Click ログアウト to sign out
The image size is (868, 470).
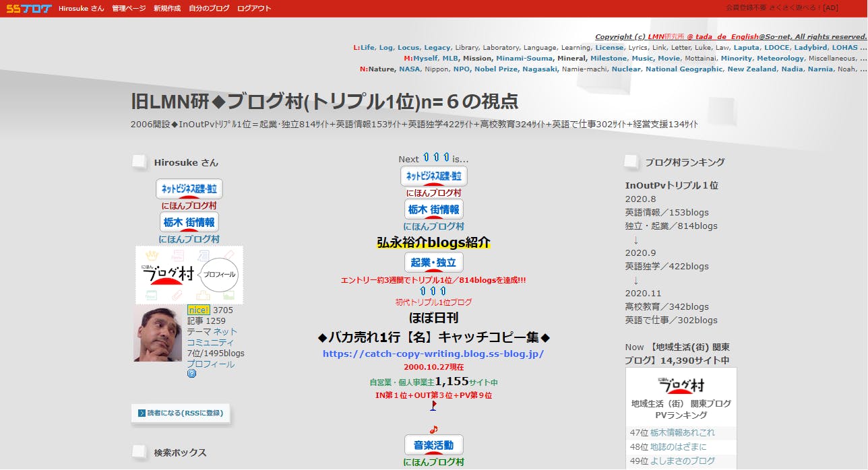pos(255,9)
